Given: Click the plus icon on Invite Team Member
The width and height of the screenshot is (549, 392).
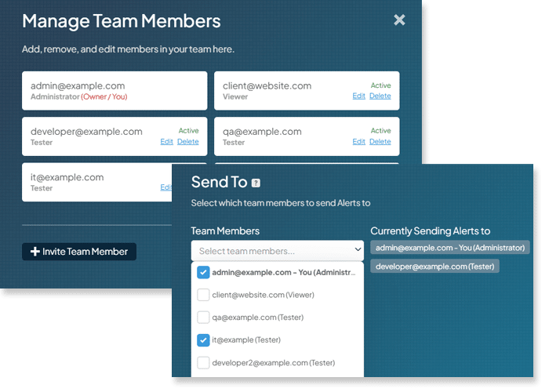Looking at the screenshot, I should pos(35,252).
